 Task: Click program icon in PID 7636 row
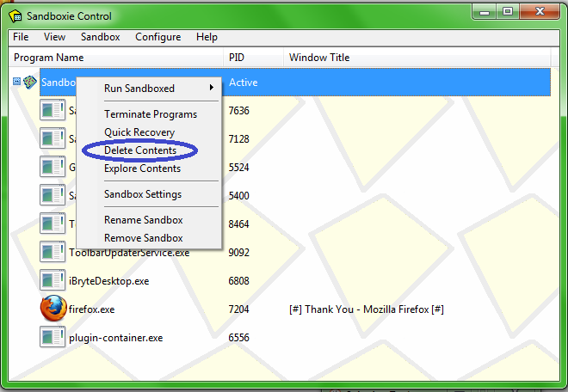(52, 110)
